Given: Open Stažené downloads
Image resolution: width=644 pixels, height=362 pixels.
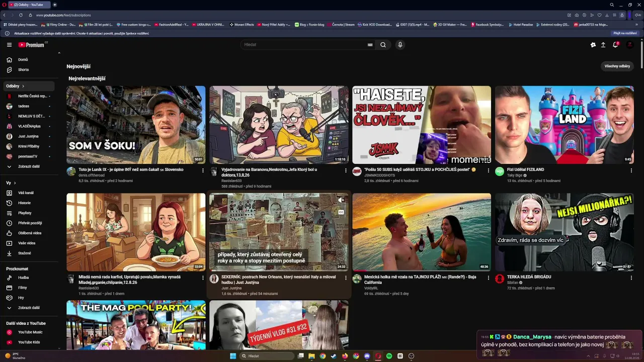Looking at the screenshot, I should [29, 253].
